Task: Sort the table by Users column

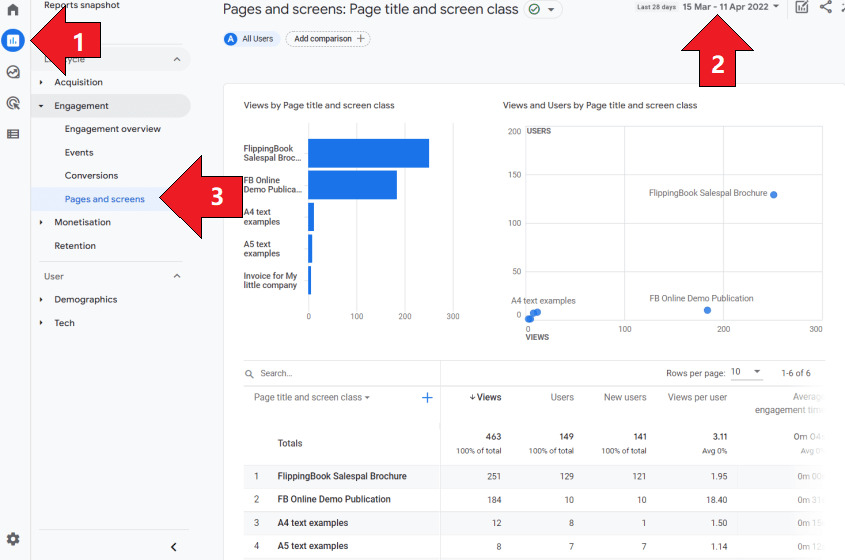Action: (562, 397)
